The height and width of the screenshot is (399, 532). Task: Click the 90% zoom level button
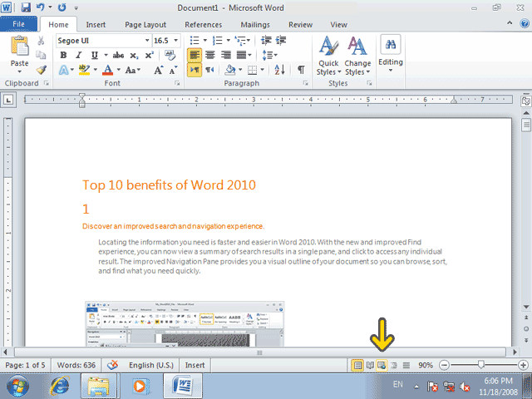[x=426, y=366]
